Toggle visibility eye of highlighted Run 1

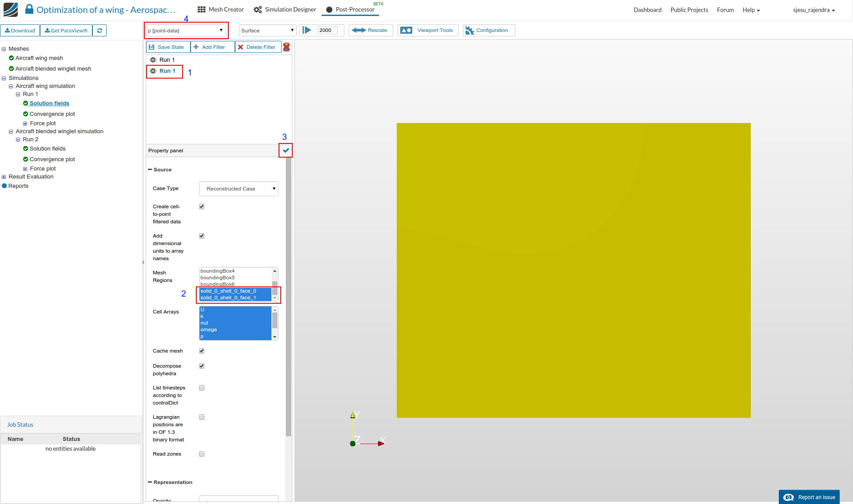tap(153, 71)
